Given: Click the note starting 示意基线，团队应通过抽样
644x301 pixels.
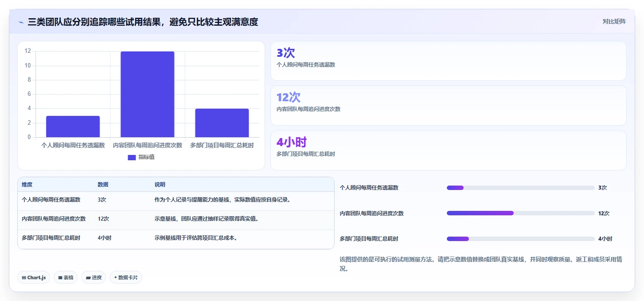Looking at the screenshot, I should 206,219.
